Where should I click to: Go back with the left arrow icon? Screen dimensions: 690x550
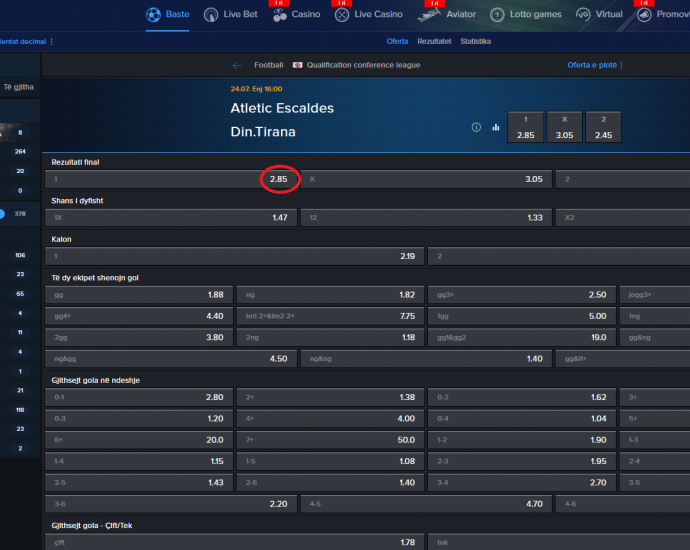[237, 65]
